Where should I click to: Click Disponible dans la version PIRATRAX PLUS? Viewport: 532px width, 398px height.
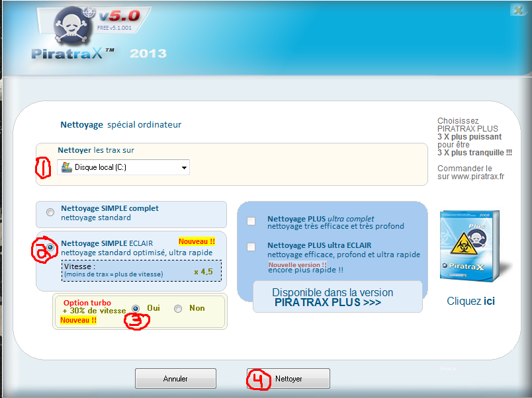[x=337, y=297]
